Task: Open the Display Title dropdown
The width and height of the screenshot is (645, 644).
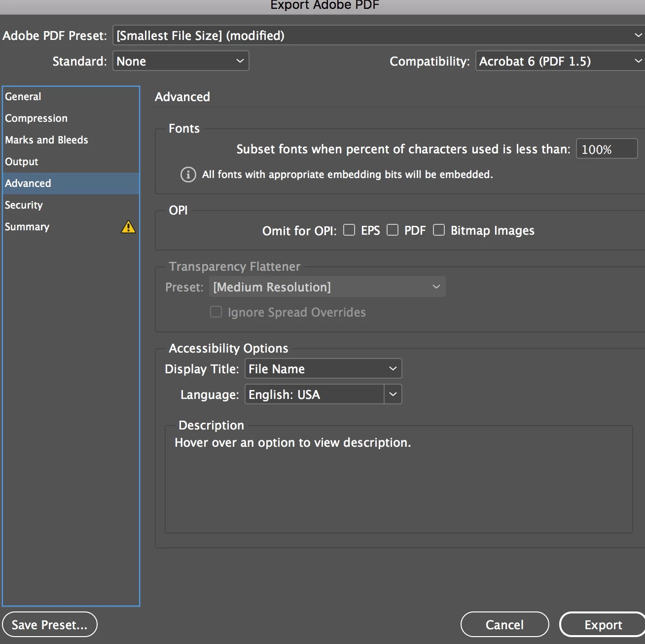Action: coord(323,369)
